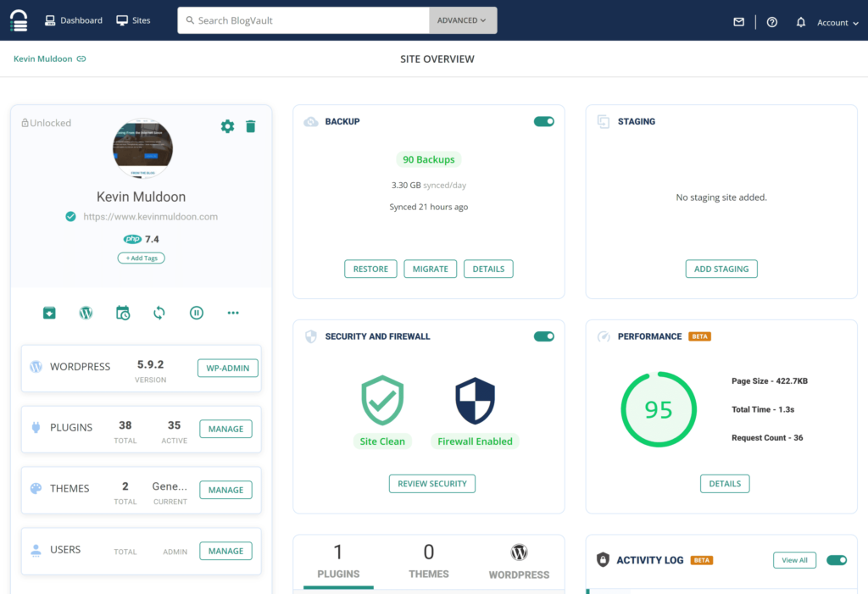Click the site screenshot thumbnail
Viewport: 868px width, 594px height.
coord(142,147)
